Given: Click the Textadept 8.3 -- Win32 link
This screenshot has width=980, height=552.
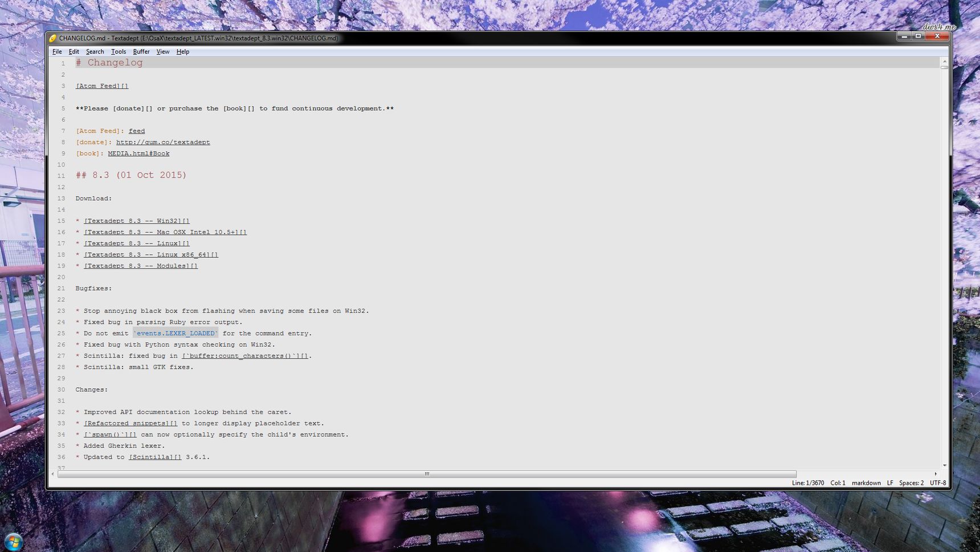Looking at the screenshot, I should (137, 221).
